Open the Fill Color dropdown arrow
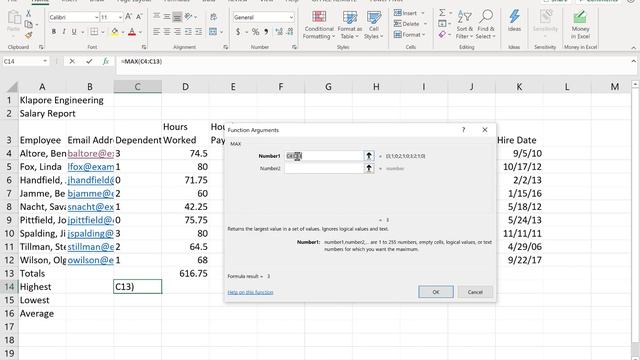The height and width of the screenshot is (360, 640). tap(122, 32)
